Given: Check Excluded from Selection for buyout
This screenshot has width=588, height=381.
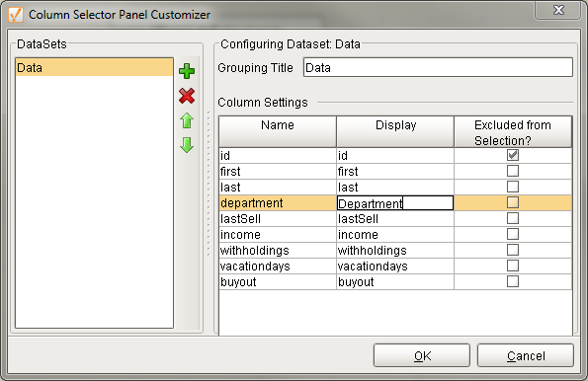Looking at the screenshot, I should [x=513, y=281].
